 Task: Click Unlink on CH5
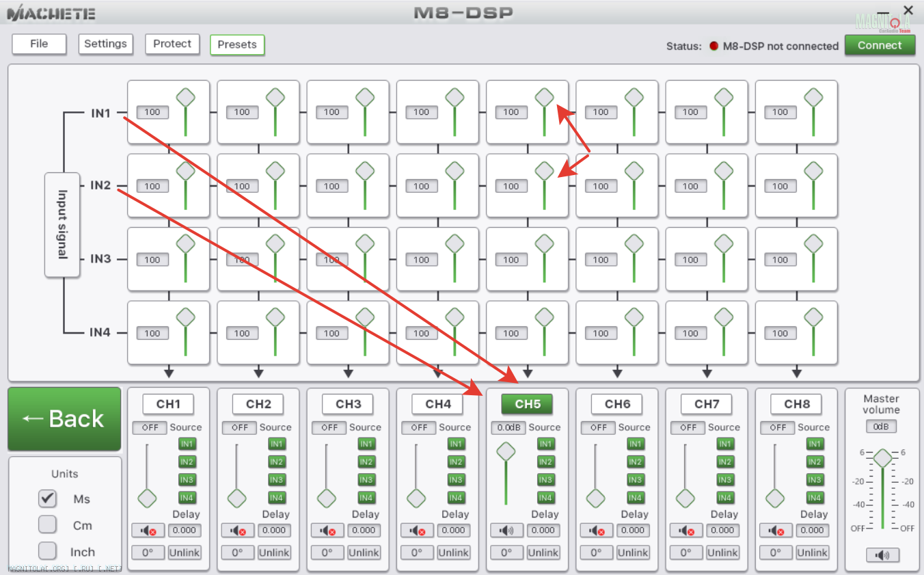543,552
